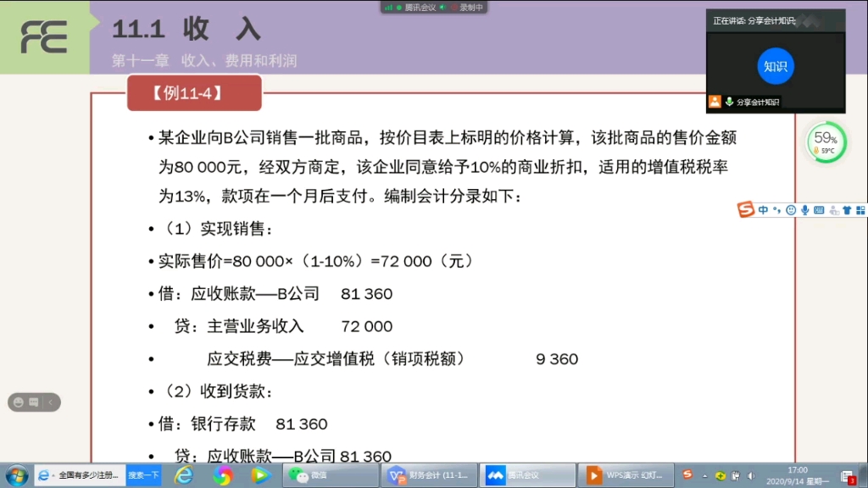The image size is (868, 488).
Task: Toggle full/half punctuation on the Sogou bar
Action: [x=776, y=210]
